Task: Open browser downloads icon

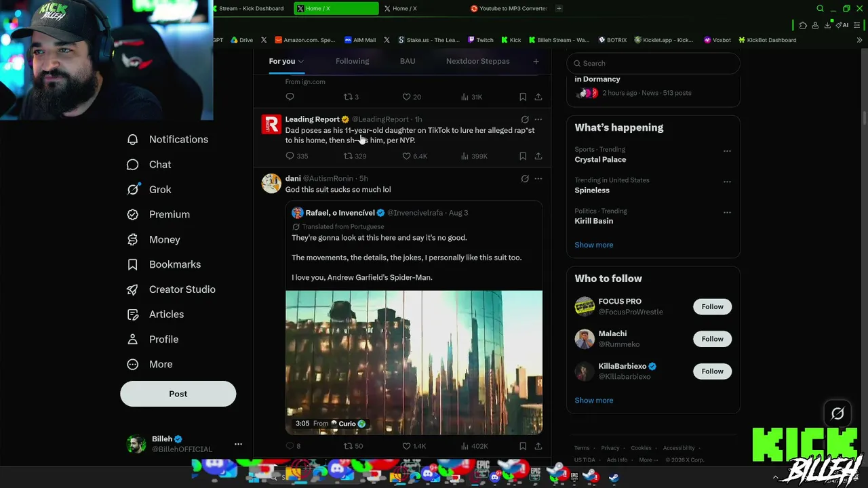Action: 827,25
